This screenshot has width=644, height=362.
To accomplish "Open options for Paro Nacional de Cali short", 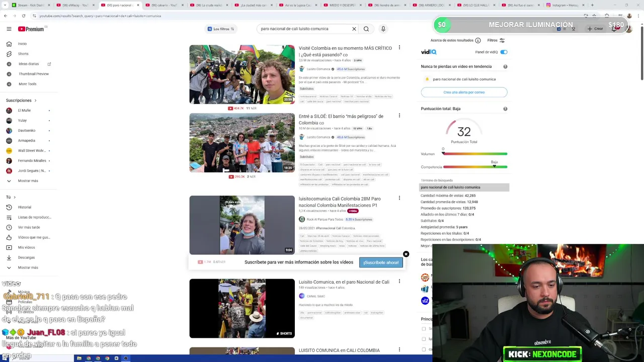I will [399, 281].
